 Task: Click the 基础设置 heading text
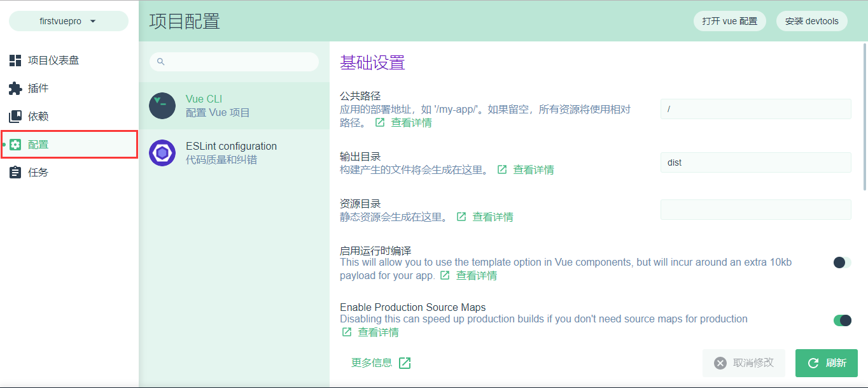[372, 62]
